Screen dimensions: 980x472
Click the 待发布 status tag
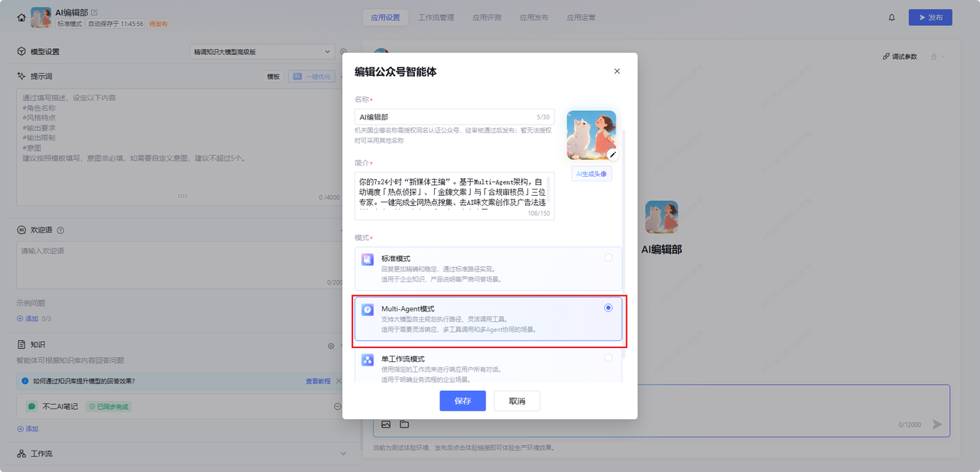[158, 24]
